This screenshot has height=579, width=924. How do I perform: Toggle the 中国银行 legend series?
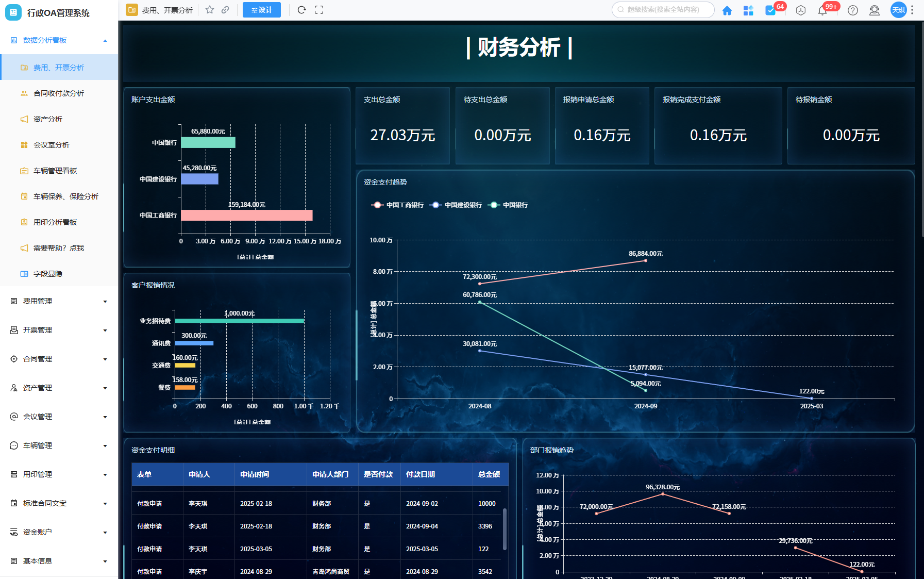click(509, 205)
